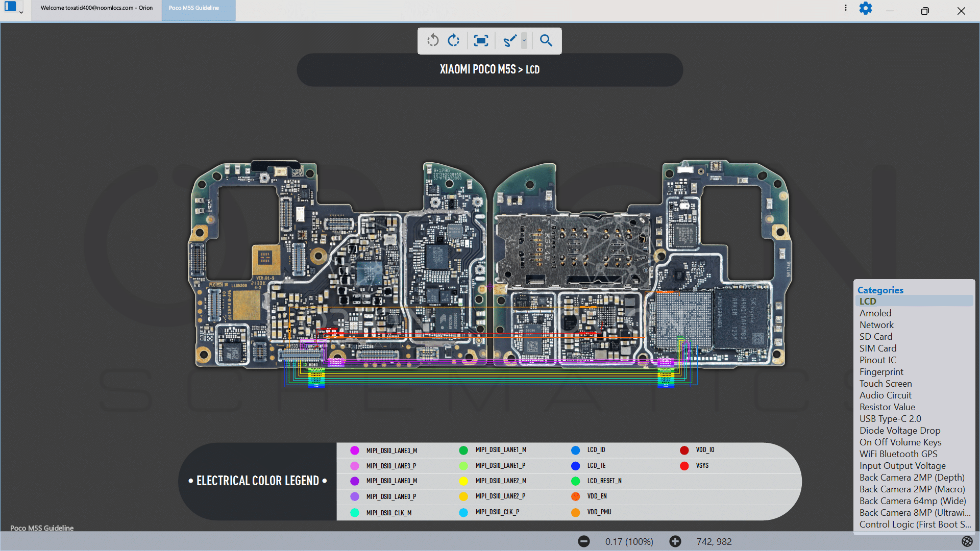980x551 pixels.
Task: Click the Categories panel header
Action: click(x=880, y=290)
